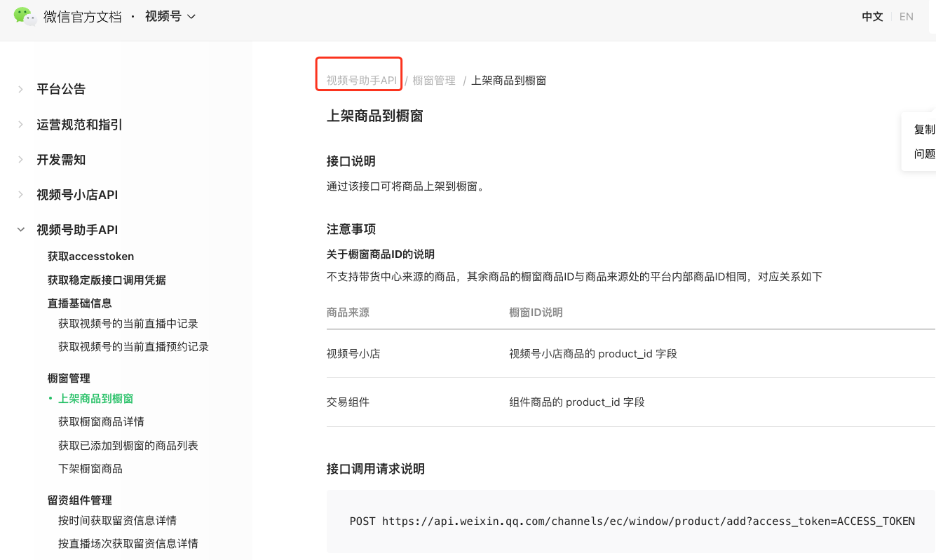The width and height of the screenshot is (936, 560).
Task: Click 接口调用请求说明 heading
Action: pos(376,469)
